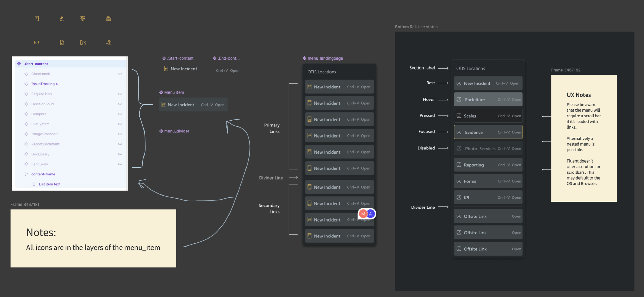Click the .Start-content layer header
This screenshot has height=297, width=644.
[x=36, y=64]
